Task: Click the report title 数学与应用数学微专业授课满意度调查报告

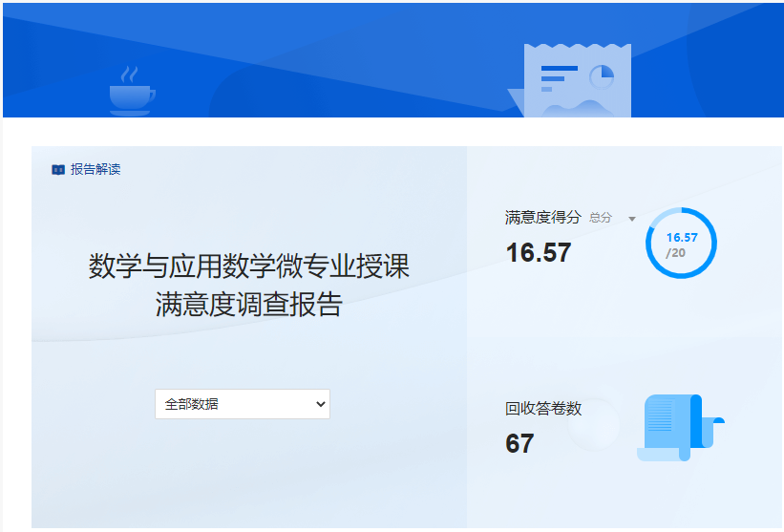Action: 249,285
